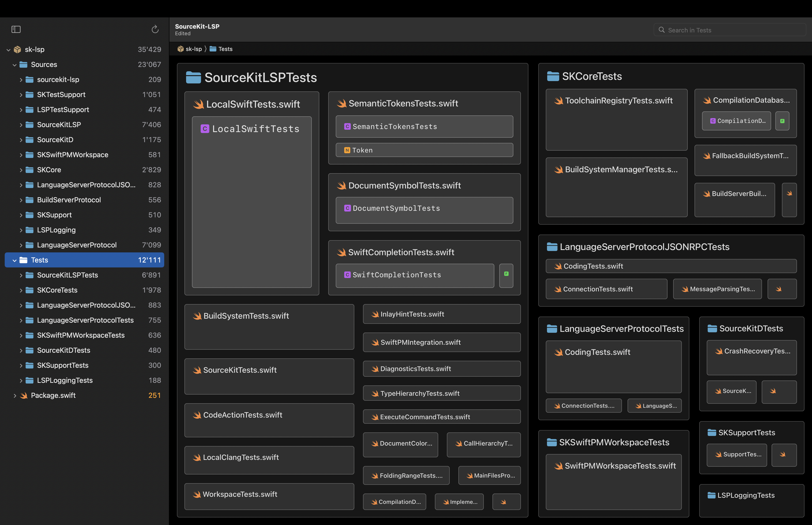The image size is (812, 525).
Task: Click unlabeled Swift file beside MessageParsingTes…
Action: pos(782,289)
